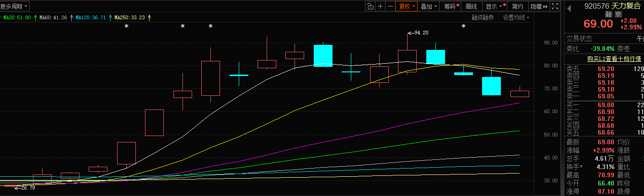Viewport: 644px width, 196px height.
Task: Enter fullscreen with the expand-arrows icon
Action: 555,6
